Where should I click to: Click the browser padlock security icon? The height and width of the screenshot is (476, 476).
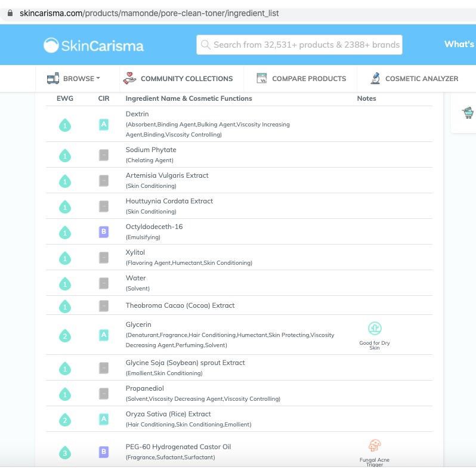10,13
